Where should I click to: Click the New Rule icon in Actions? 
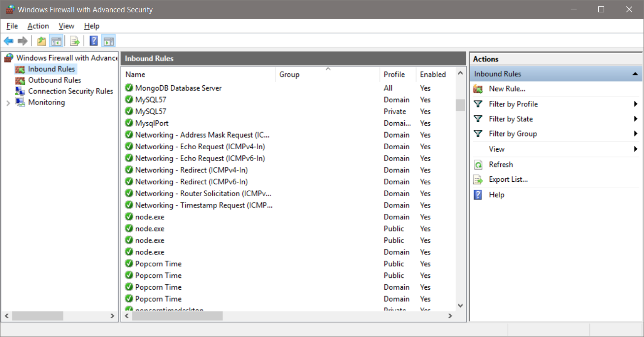[x=478, y=89]
